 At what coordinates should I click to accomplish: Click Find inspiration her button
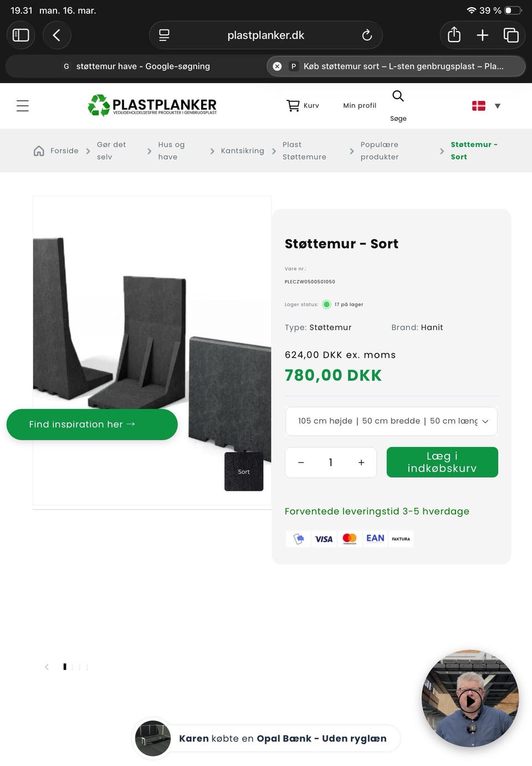coord(92,424)
